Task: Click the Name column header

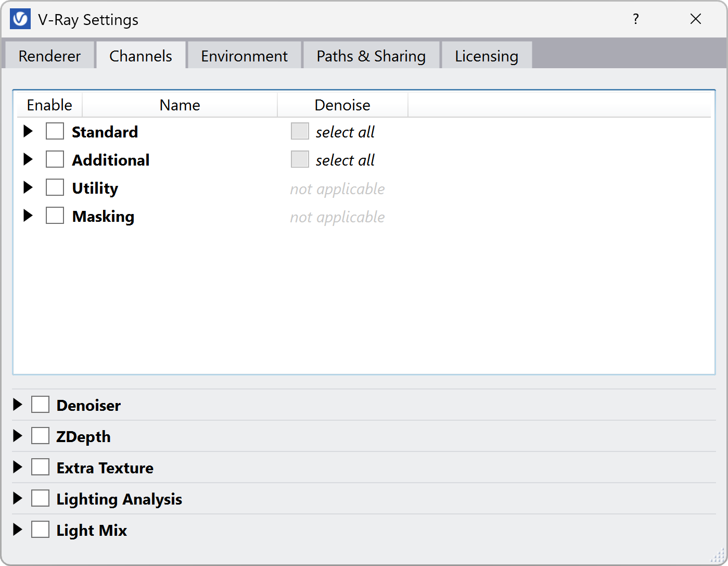Action: pos(180,105)
